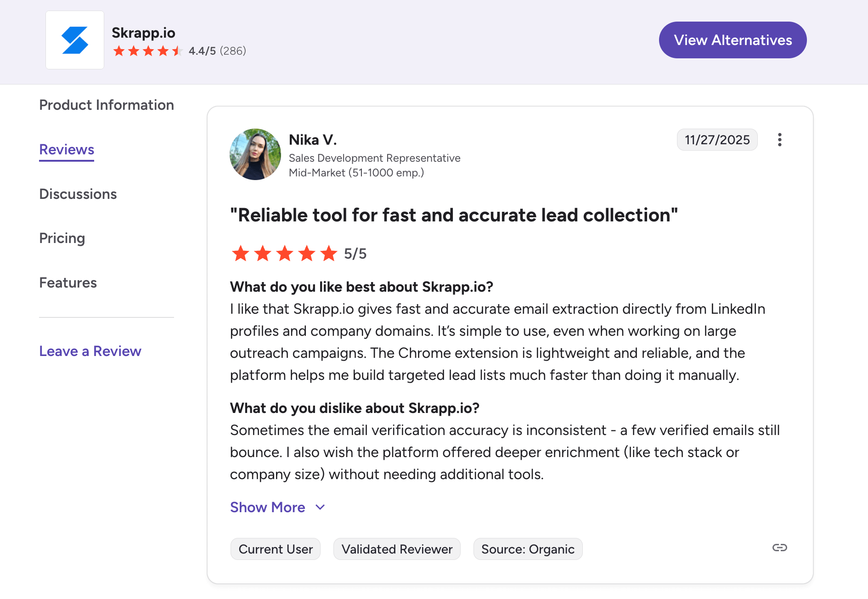Click the 11/27/2025 date label
868x599 pixels.
point(717,140)
